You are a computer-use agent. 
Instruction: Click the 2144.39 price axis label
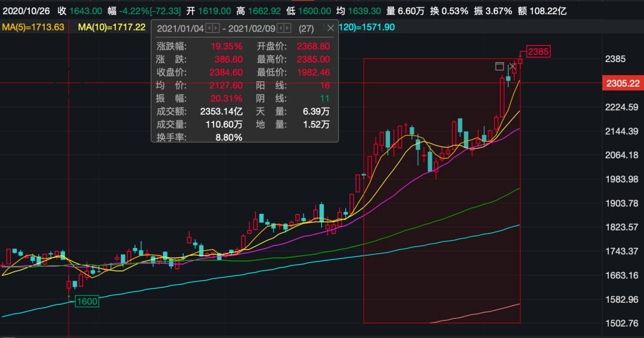pos(621,131)
